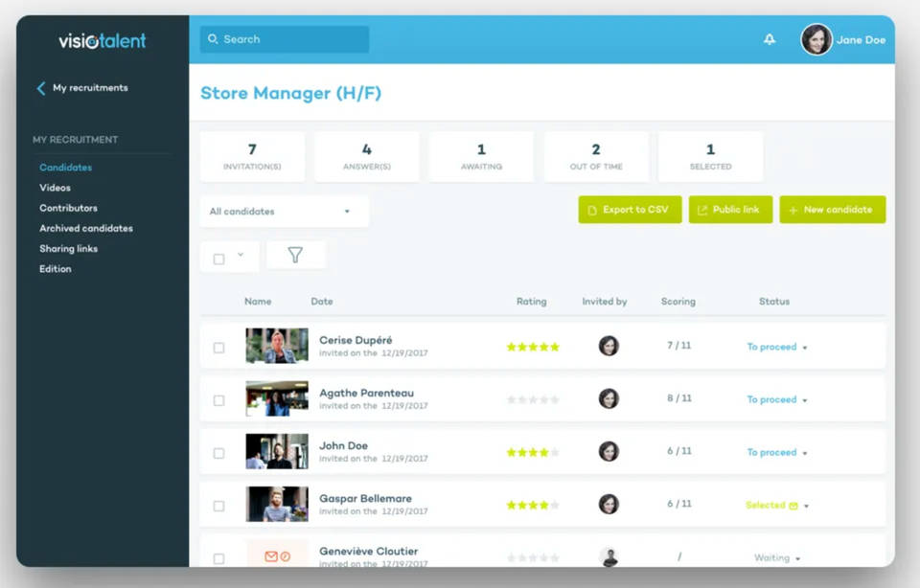Click the 8 / 11 score for Agathe Parenteau
The image size is (920, 588).
pyautogui.click(x=678, y=398)
